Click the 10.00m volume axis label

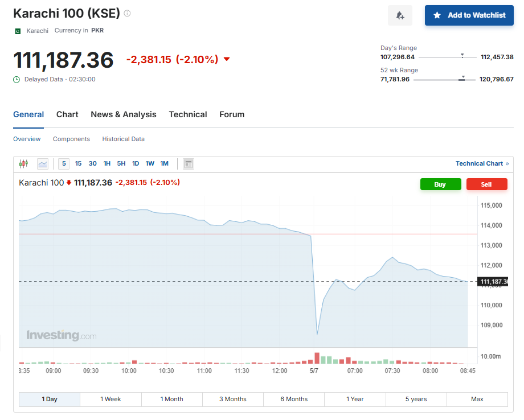[x=490, y=357]
